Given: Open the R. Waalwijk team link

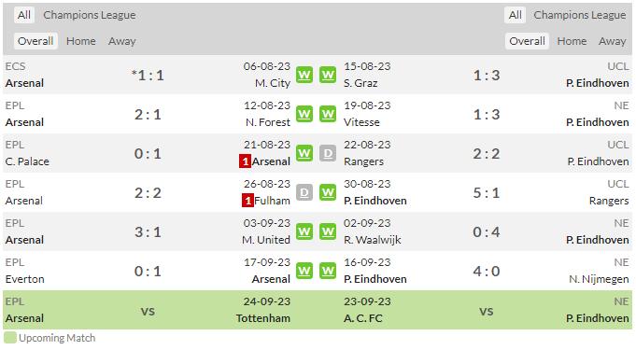Looking at the screenshot, I should pyautogui.click(x=373, y=240).
